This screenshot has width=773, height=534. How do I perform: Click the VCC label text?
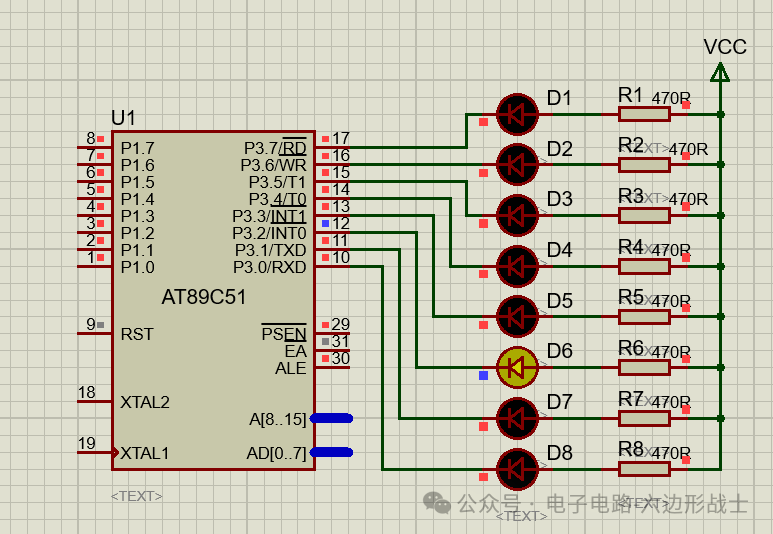tap(725, 47)
